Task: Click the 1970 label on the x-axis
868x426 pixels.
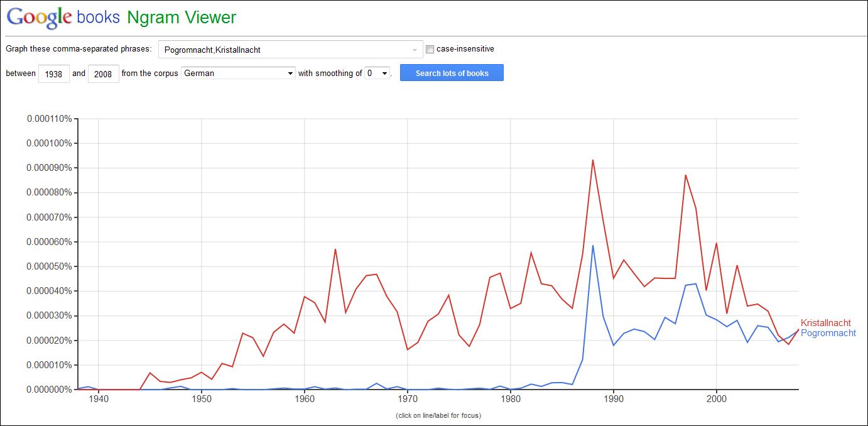Action: 408,398
